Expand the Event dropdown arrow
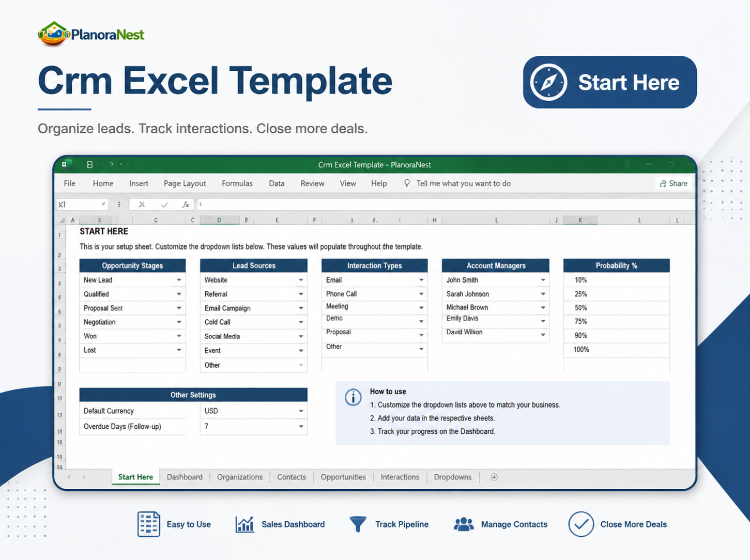 coord(301,351)
